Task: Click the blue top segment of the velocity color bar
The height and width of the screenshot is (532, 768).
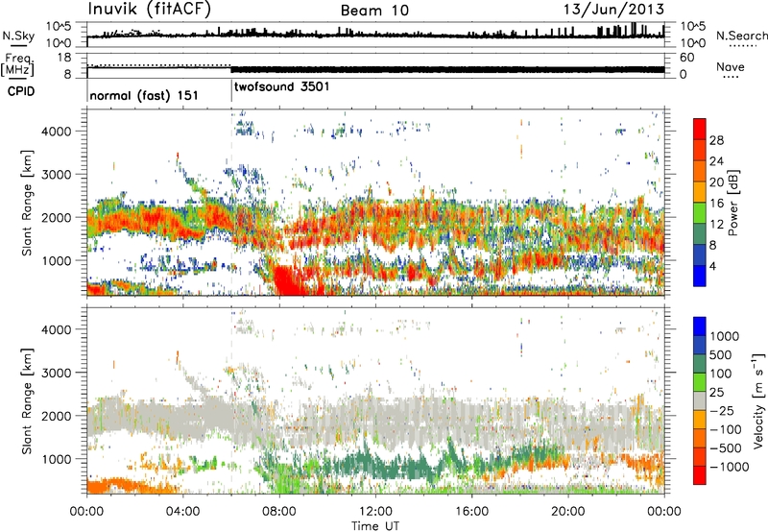Action: (700, 326)
